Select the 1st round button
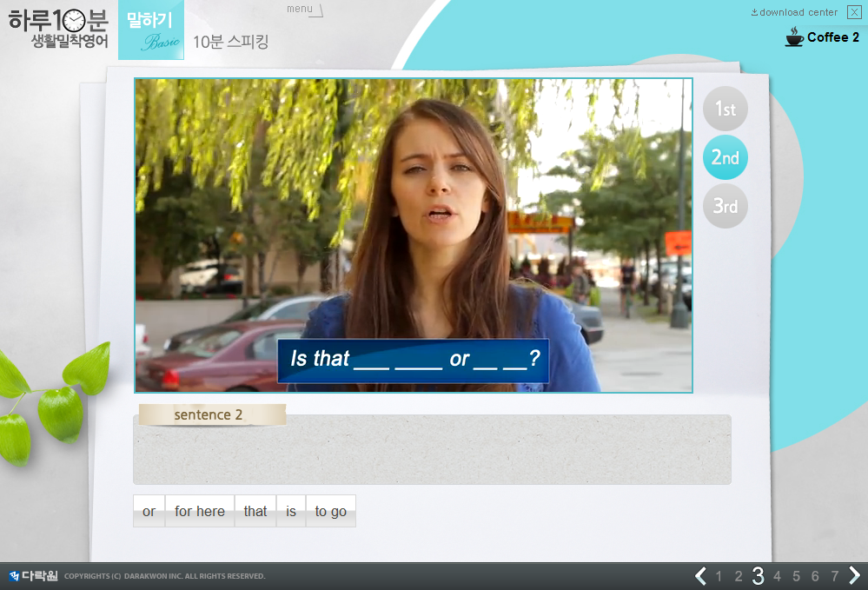Image resolution: width=868 pixels, height=590 pixels. pos(725,109)
